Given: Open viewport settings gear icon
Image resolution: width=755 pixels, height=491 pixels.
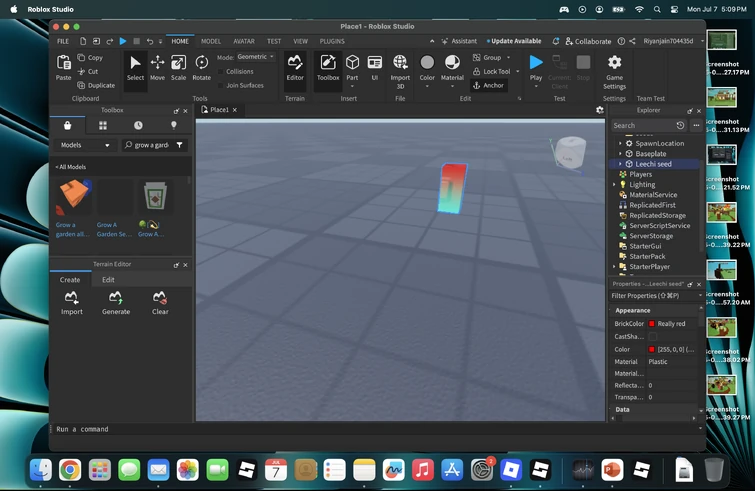Looking at the screenshot, I should pyautogui.click(x=599, y=110).
